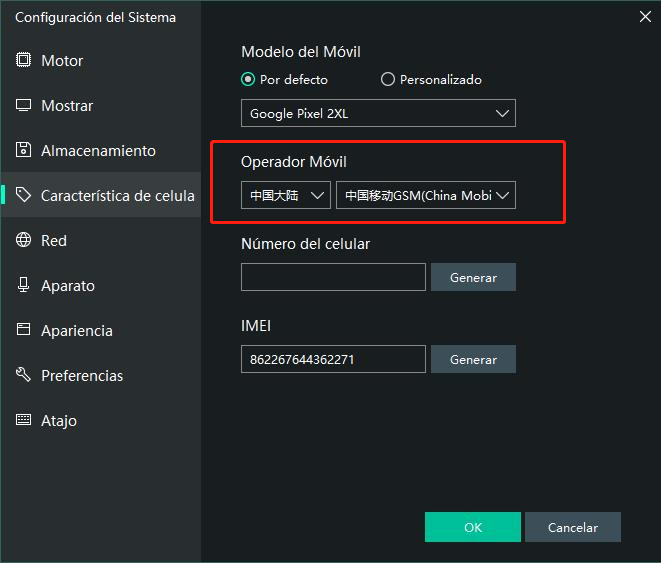Open the Apariencia section

(101, 330)
